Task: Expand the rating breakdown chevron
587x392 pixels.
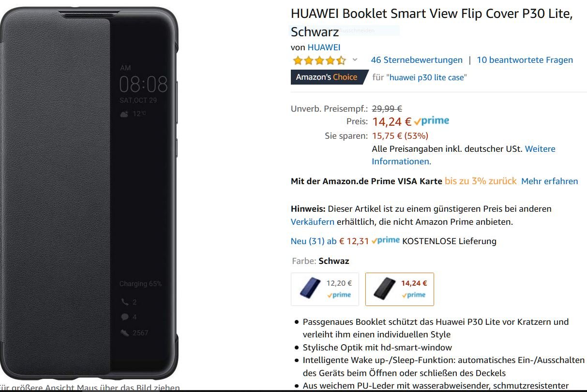Action: click(355, 60)
